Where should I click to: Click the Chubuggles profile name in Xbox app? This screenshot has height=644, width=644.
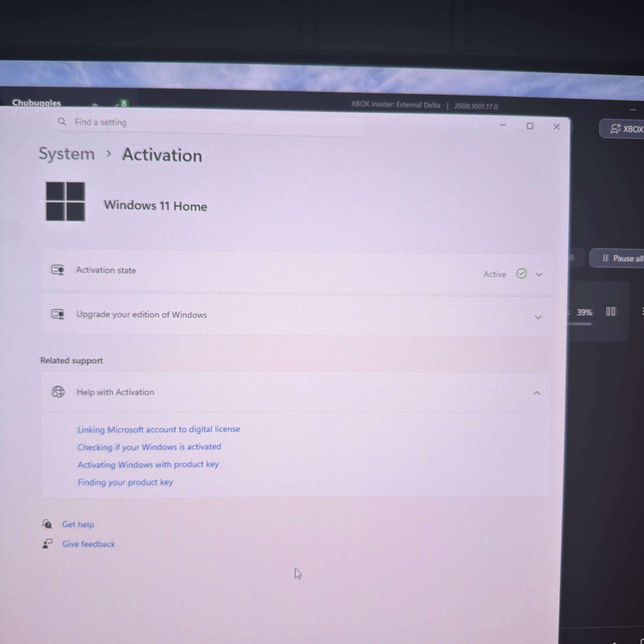[x=37, y=103]
